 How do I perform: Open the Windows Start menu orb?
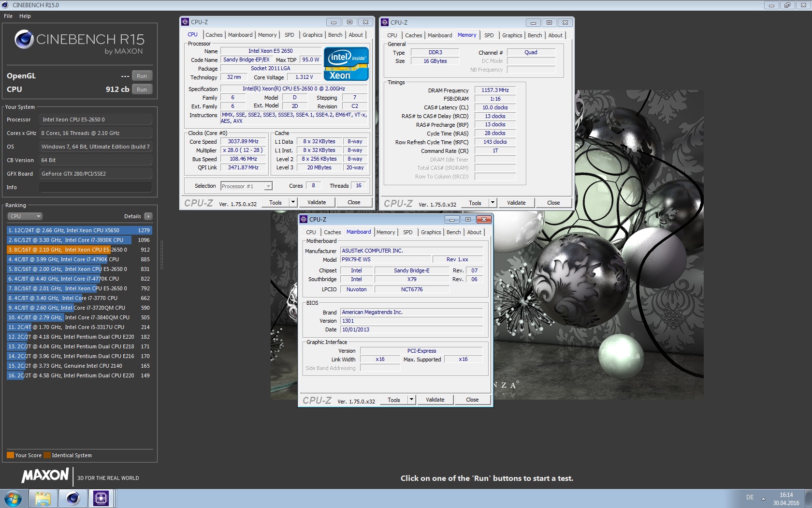pos(13,498)
